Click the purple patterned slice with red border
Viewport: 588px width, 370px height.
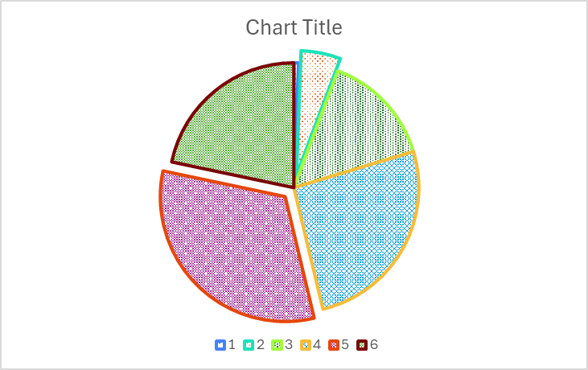[233, 241]
